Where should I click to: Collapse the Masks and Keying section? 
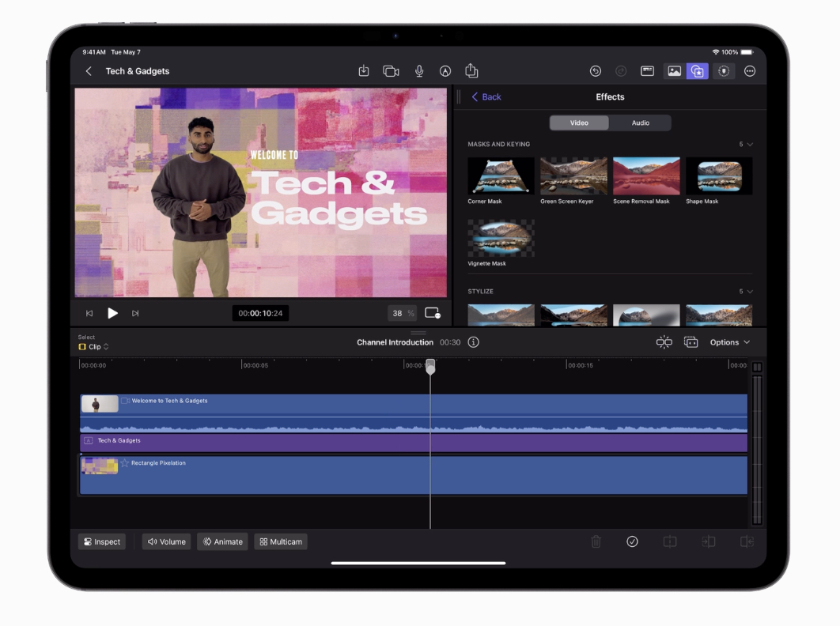pos(747,145)
